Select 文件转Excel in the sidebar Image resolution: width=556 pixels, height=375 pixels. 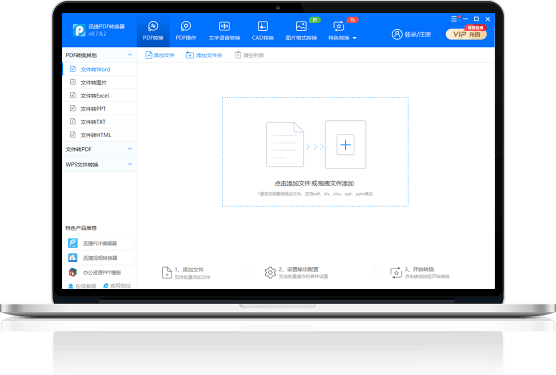pyautogui.click(x=100, y=95)
